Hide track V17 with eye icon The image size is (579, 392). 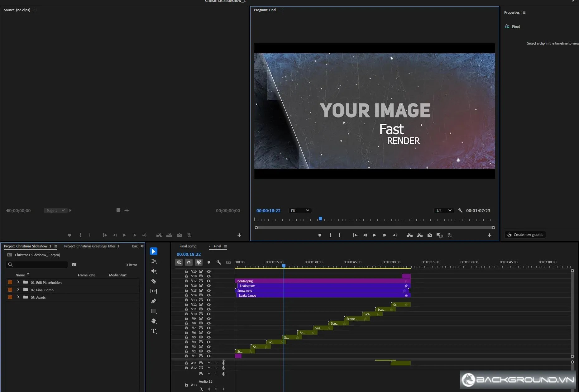pos(208,281)
